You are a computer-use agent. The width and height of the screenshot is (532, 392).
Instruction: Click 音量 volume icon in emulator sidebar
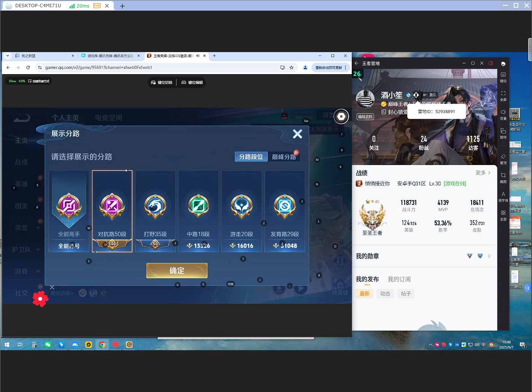click(x=503, y=114)
